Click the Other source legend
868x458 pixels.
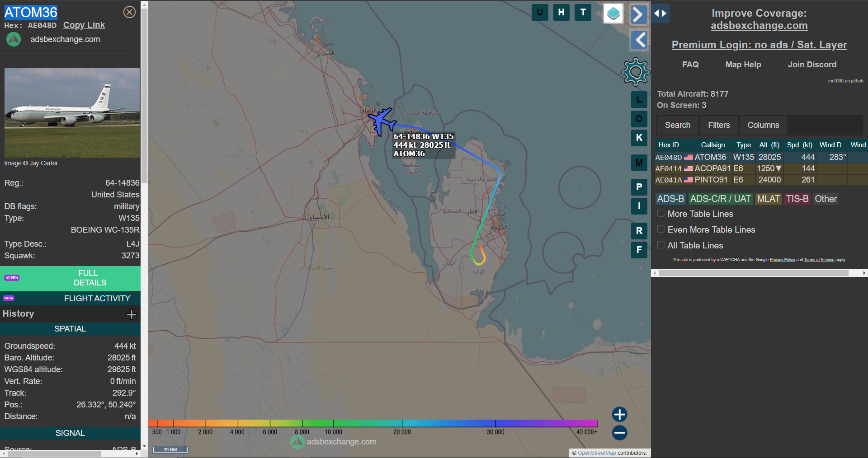tap(826, 199)
